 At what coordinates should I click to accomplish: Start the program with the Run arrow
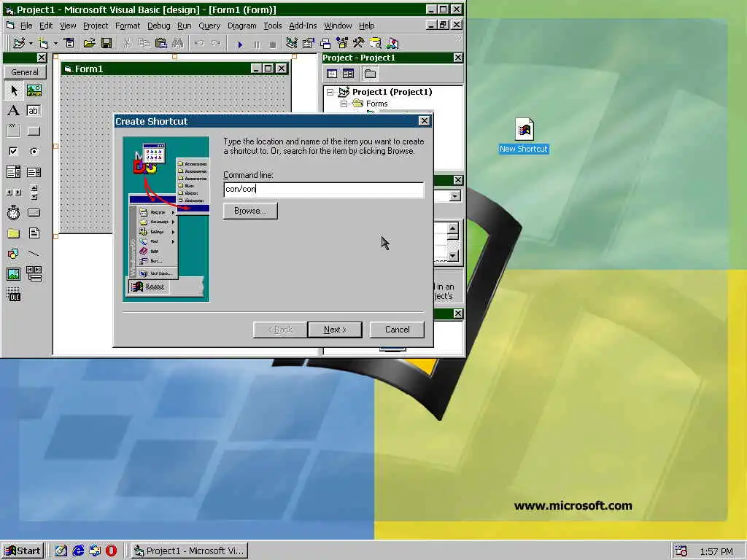[239, 44]
